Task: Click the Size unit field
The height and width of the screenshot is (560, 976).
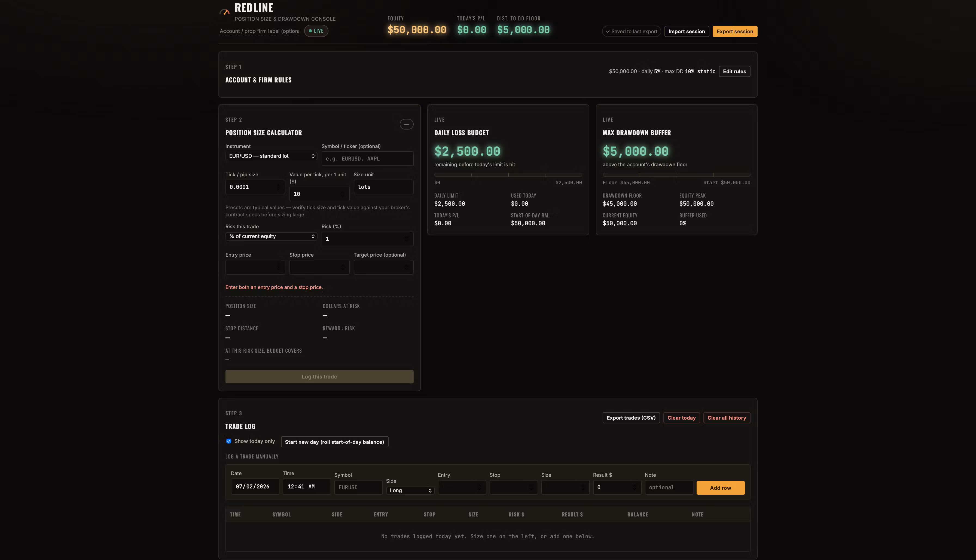Action: point(383,187)
